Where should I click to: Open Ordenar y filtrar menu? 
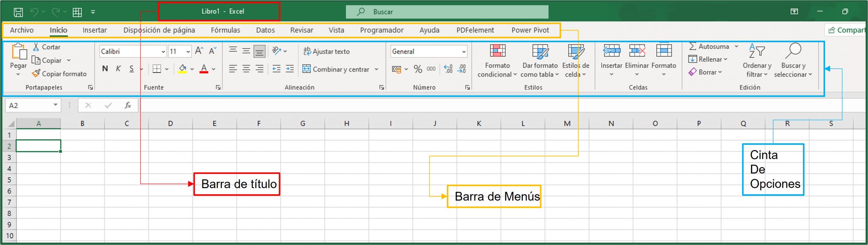coord(757,61)
